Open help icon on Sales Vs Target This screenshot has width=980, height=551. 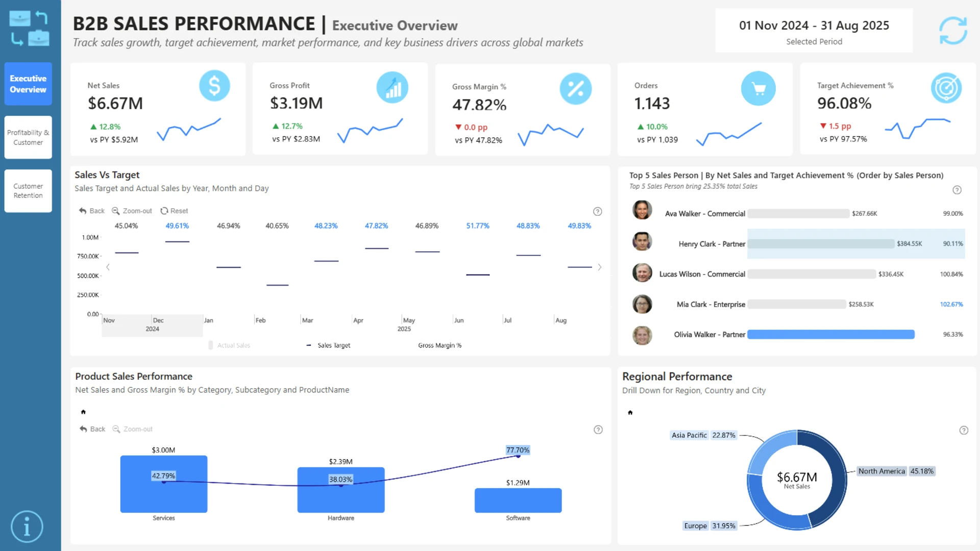(598, 211)
